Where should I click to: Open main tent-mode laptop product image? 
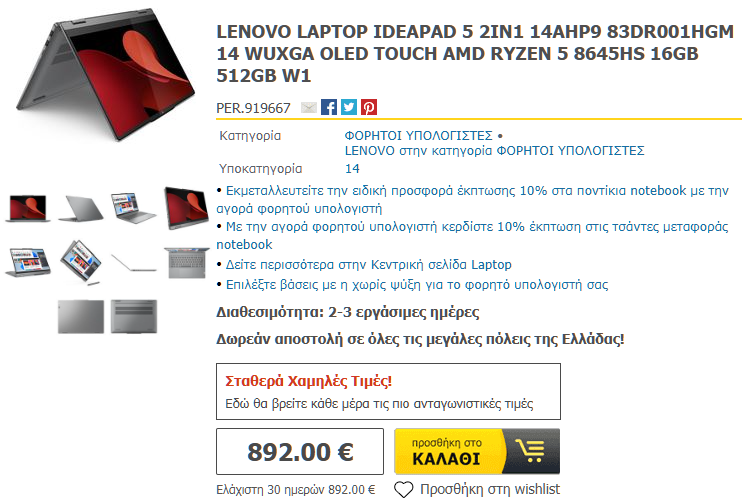point(106,75)
